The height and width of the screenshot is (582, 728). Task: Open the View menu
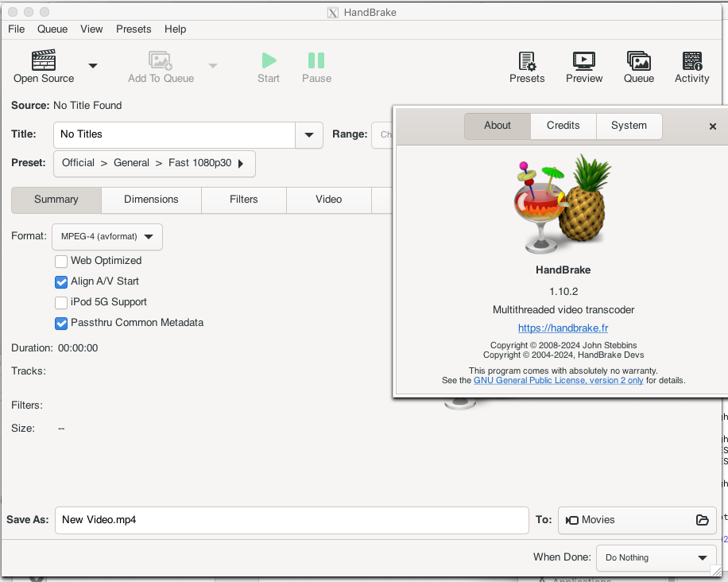(x=91, y=29)
